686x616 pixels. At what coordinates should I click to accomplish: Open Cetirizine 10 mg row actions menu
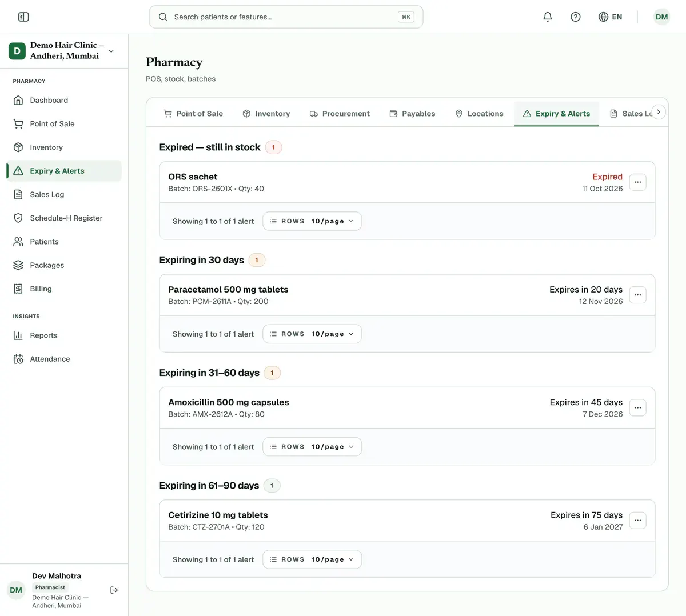pos(638,521)
